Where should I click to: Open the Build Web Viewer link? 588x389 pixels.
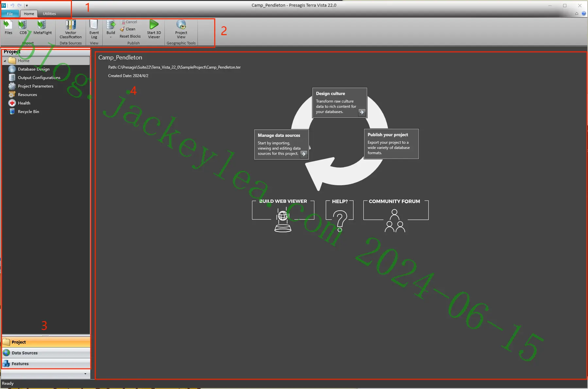[283, 215]
